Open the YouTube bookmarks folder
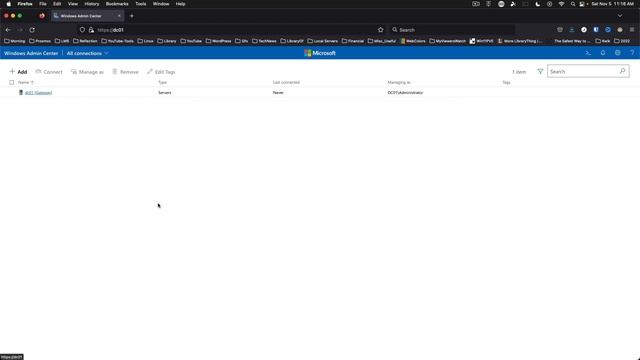Image resolution: width=640 pixels, height=360 pixels. tap(191, 41)
